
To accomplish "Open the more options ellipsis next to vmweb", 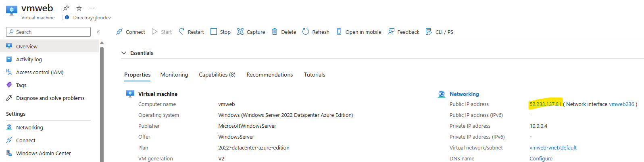I will (92, 8).
